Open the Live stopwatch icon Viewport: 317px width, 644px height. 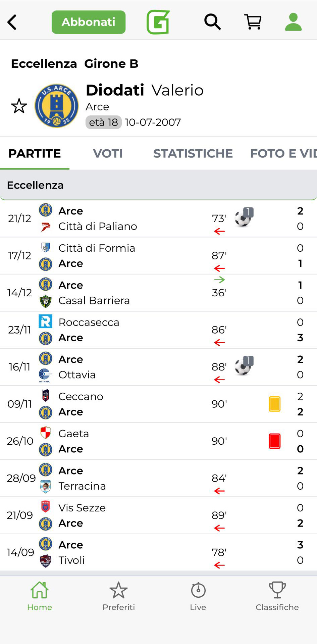(198, 596)
